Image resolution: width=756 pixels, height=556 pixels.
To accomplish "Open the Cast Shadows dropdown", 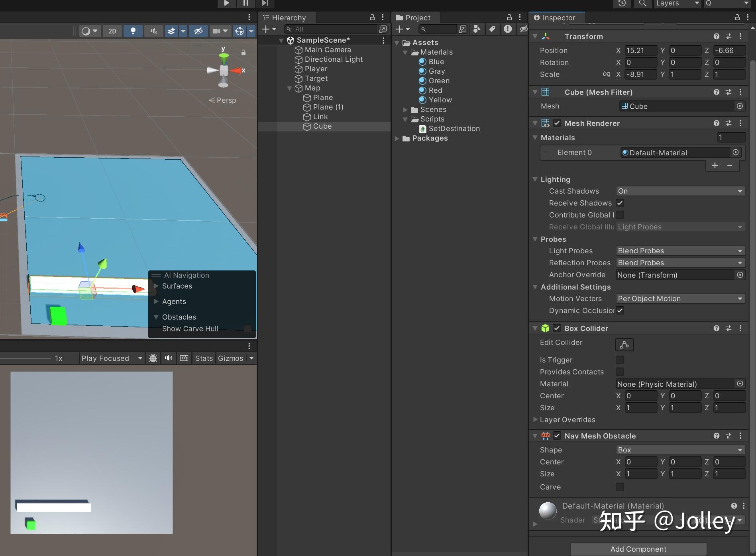I will [x=680, y=191].
